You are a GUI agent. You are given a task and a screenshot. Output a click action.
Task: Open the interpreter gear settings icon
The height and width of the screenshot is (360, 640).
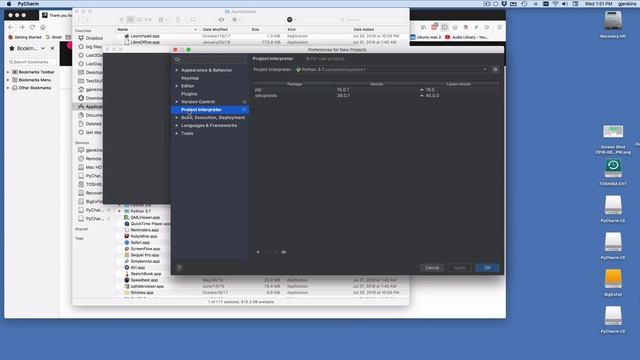(x=495, y=69)
